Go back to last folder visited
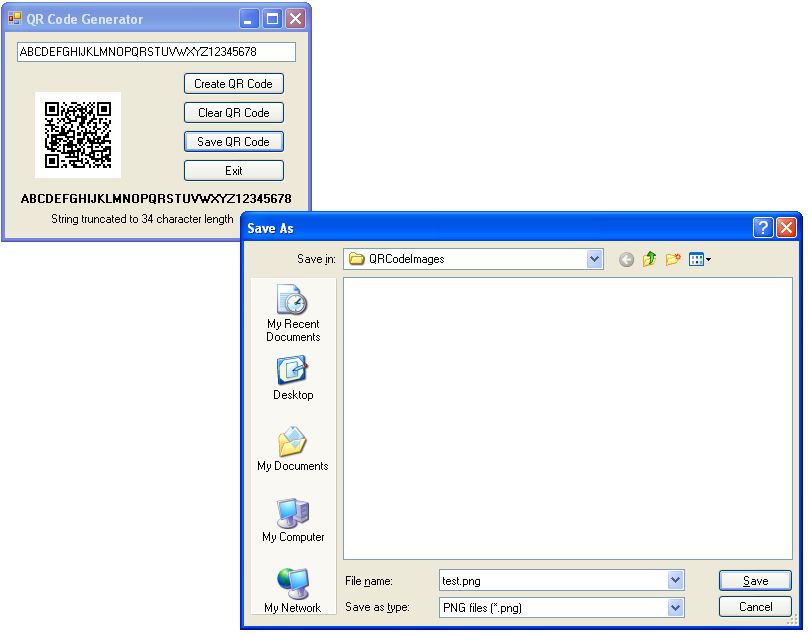 click(x=626, y=259)
